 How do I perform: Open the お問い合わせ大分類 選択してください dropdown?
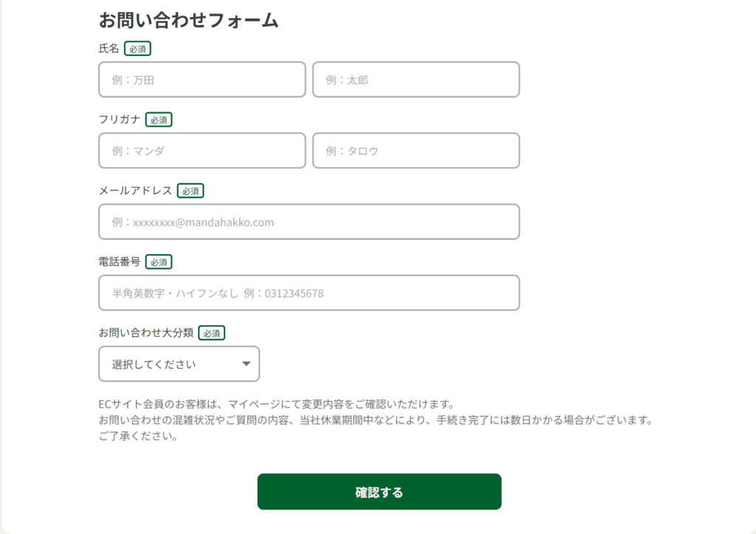[179, 363]
